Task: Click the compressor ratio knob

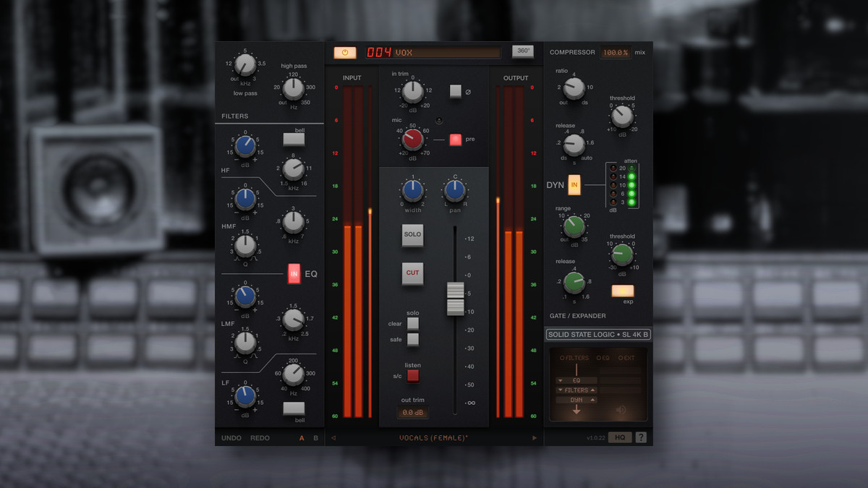Action: tap(574, 88)
